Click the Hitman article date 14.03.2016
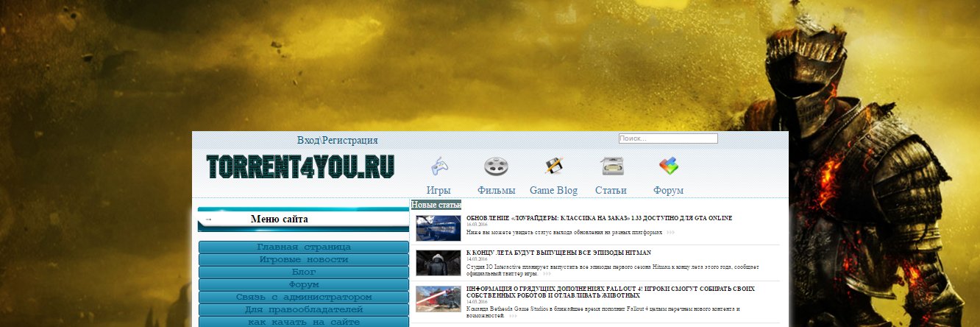Viewport: 980px width, 327px height. click(477, 259)
